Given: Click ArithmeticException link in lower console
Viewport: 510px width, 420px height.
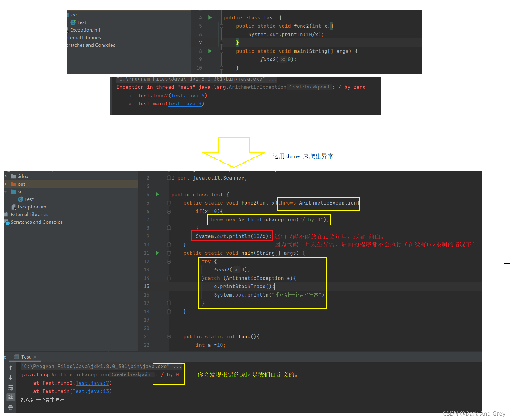Looking at the screenshot, I should point(80,374).
